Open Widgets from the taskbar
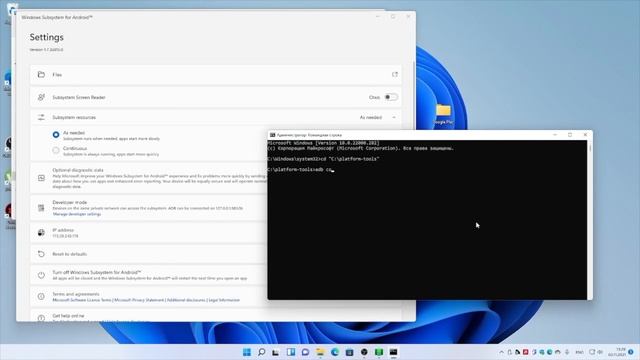This screenshot has width=640, height=360. 291,352
